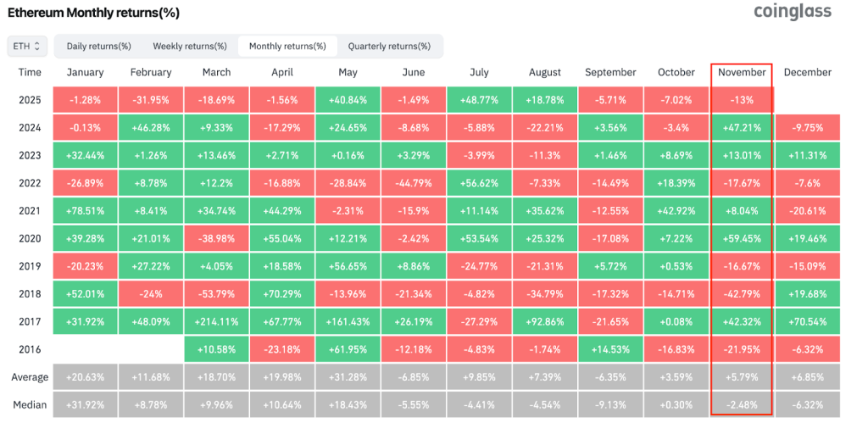This screenshot has height=423, width=868.
Task: Click the Ethereum Monthly returns(%) title
Action: [x=93, y=14]
